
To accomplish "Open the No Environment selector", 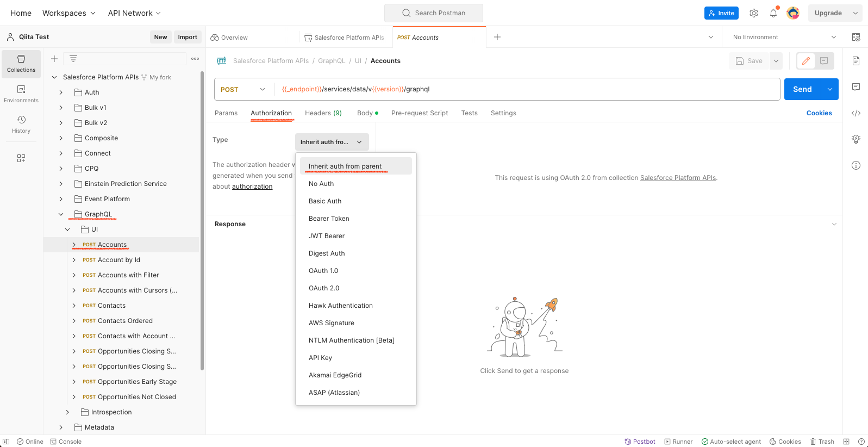I will (x=784, y=37).
